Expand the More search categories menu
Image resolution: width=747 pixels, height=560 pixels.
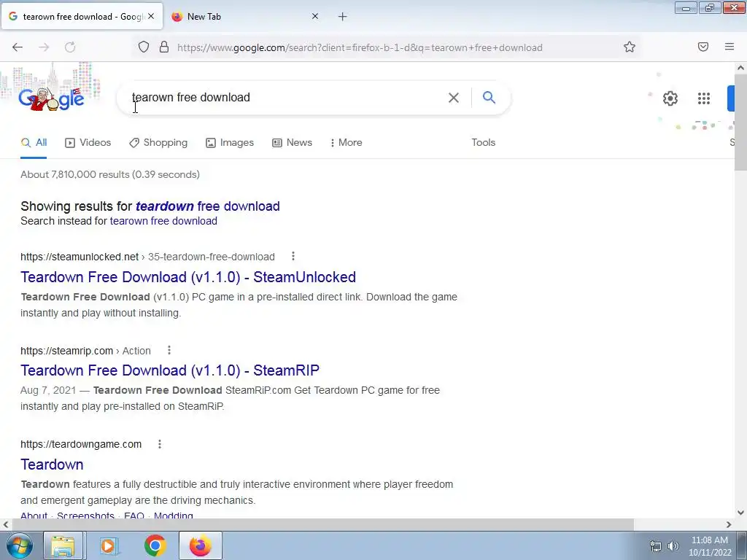coord(347,143)
